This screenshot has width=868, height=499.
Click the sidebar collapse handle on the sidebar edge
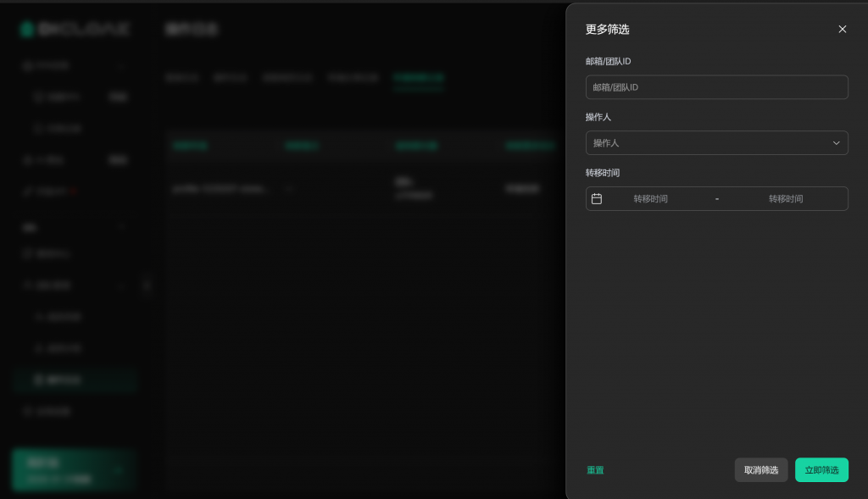click(147, 286)
